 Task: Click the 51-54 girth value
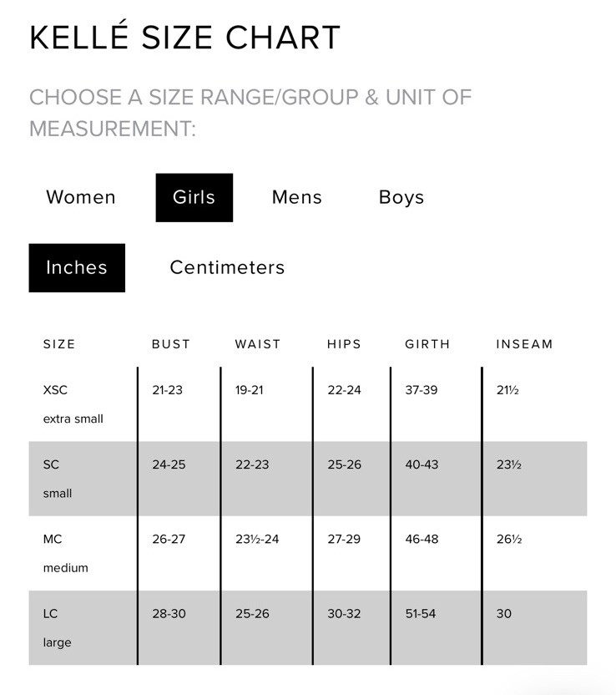[422, 613]
